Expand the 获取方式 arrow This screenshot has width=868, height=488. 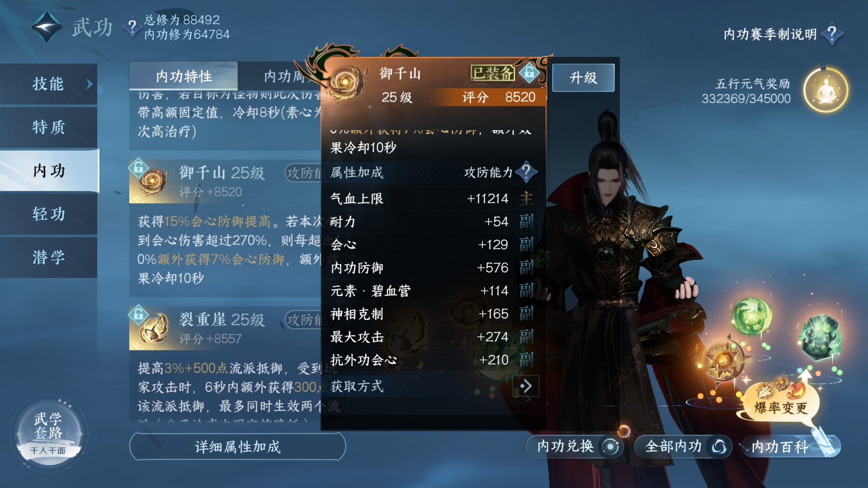pyautogui.click(x=526, y=386)
